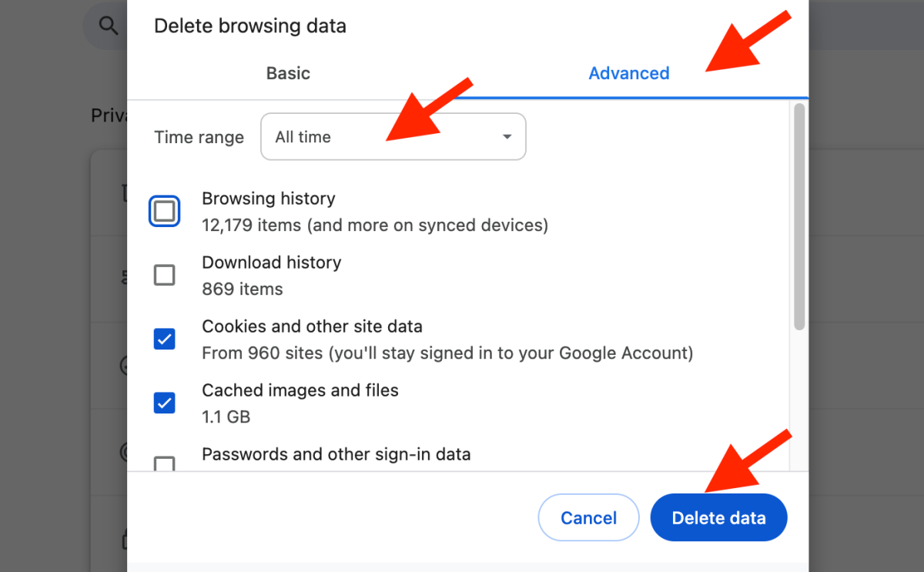Uncheck Cookies and other site data checkbox
This screenshot has height=572, width=924.
pyautogui.click(x=164, y=339)
